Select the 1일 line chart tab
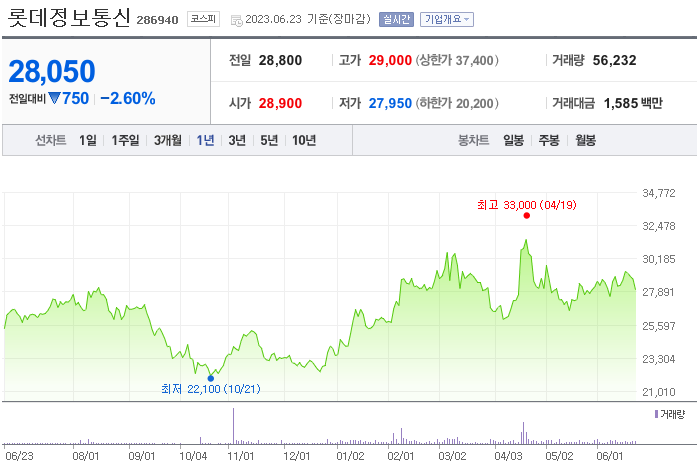The height and width of the screenshot is (473, 697). pyautogui.click(x=88, y=140)
